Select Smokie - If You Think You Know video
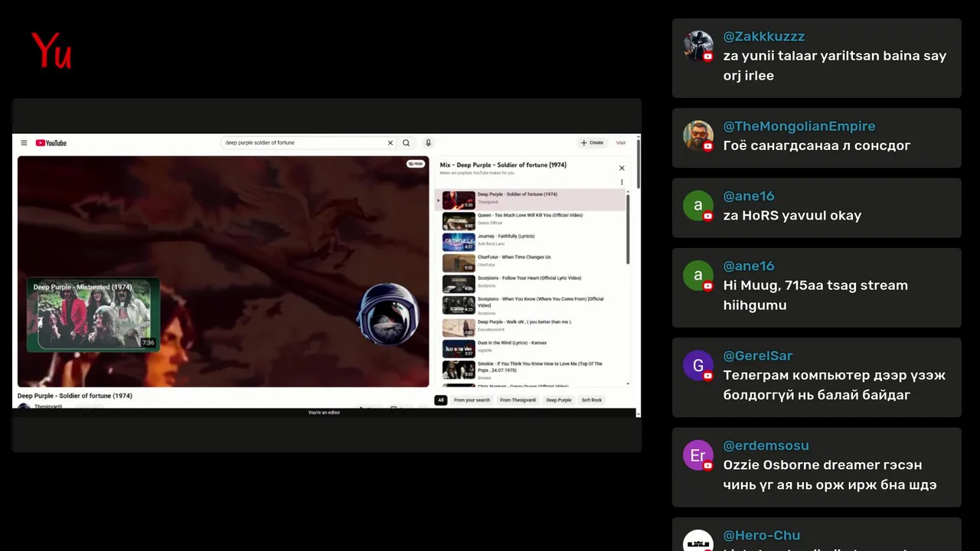 click(531, 370)
